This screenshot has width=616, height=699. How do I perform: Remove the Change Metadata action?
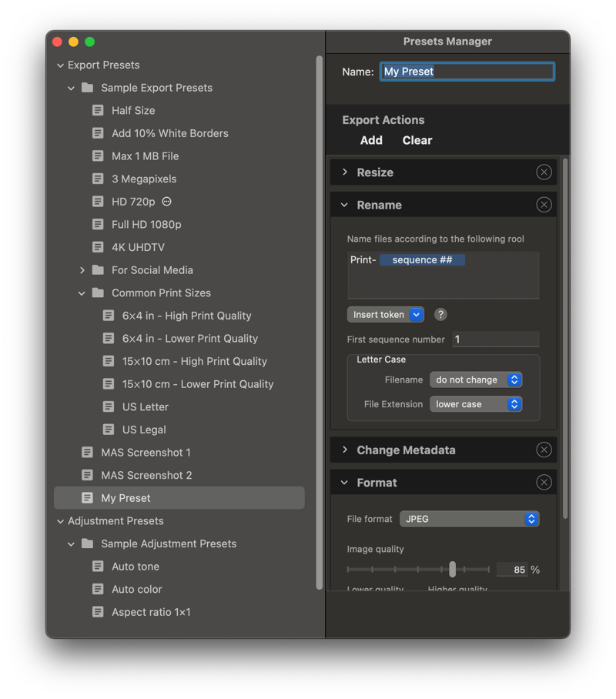click(x=544, y=450)
